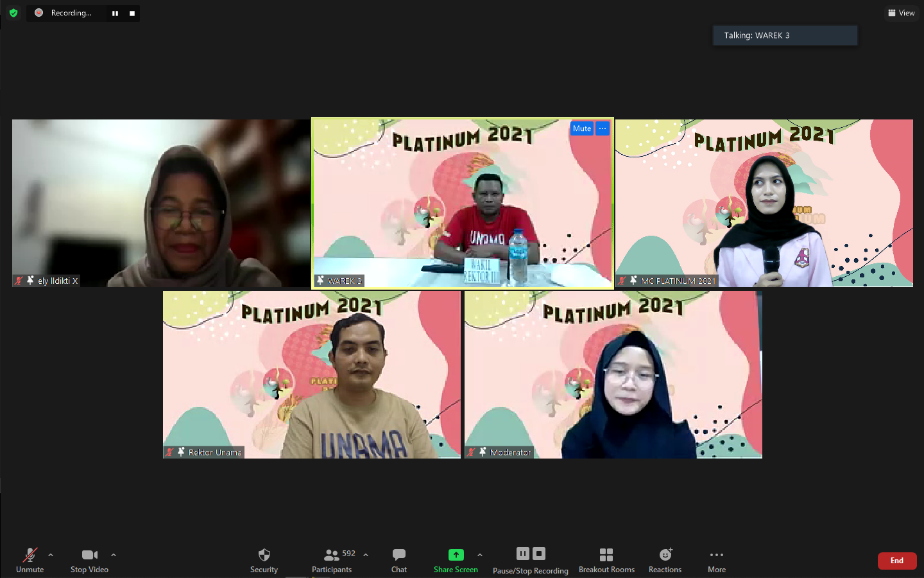The width and height of the screenshot is (924, 578).
Task: Open Breakout Rooms
Action: pyautogui.click(x=606, y=556)
